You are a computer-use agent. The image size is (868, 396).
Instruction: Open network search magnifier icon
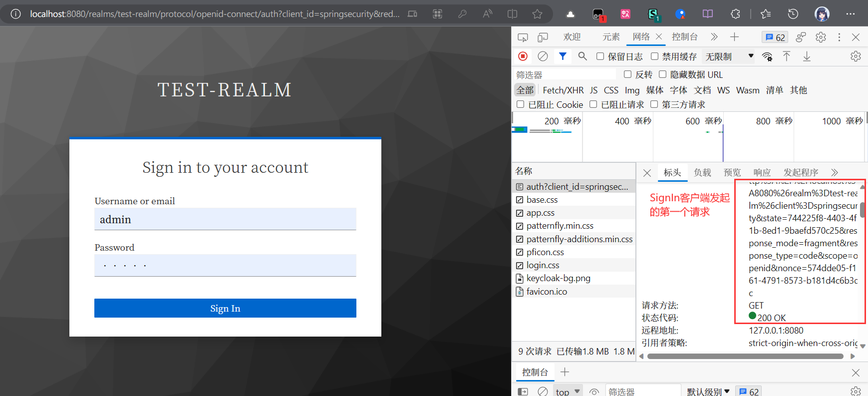[582, 56]
